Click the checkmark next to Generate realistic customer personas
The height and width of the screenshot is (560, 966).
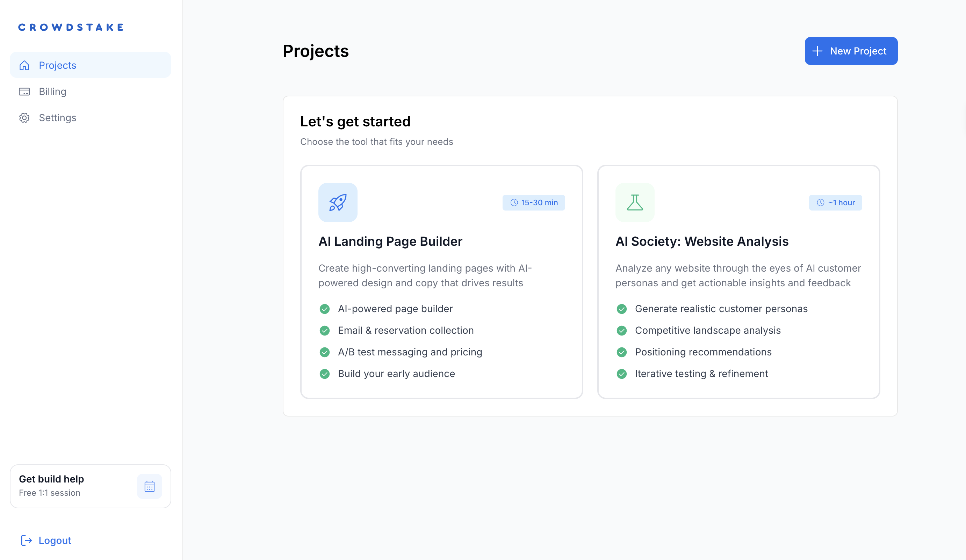click(622, 309)
